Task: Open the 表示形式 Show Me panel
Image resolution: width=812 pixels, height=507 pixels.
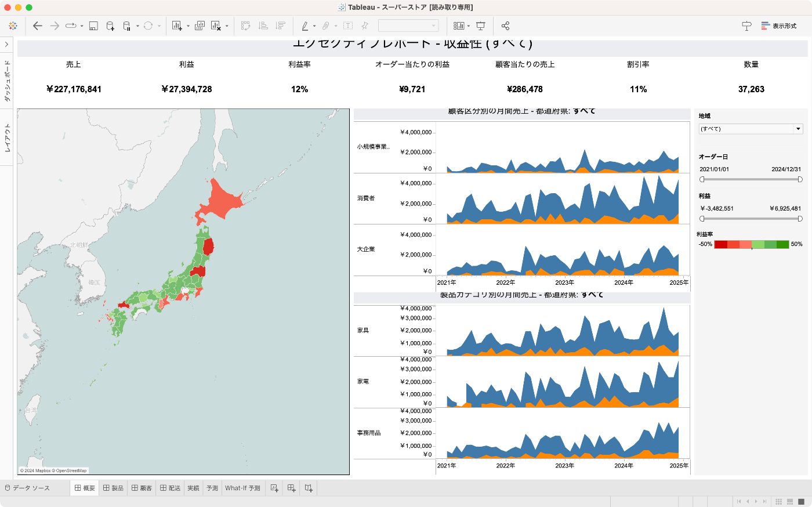Action: (779, 26)
